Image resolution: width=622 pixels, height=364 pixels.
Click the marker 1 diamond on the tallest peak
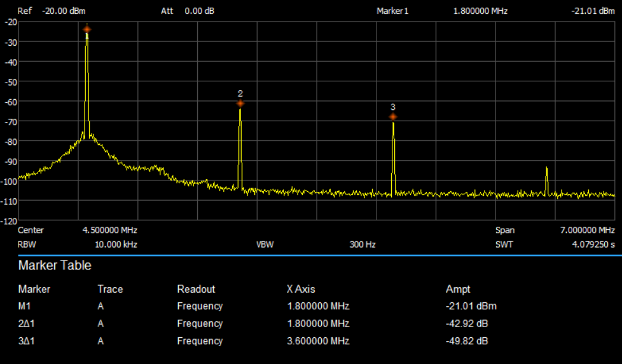tap(86, 29)
